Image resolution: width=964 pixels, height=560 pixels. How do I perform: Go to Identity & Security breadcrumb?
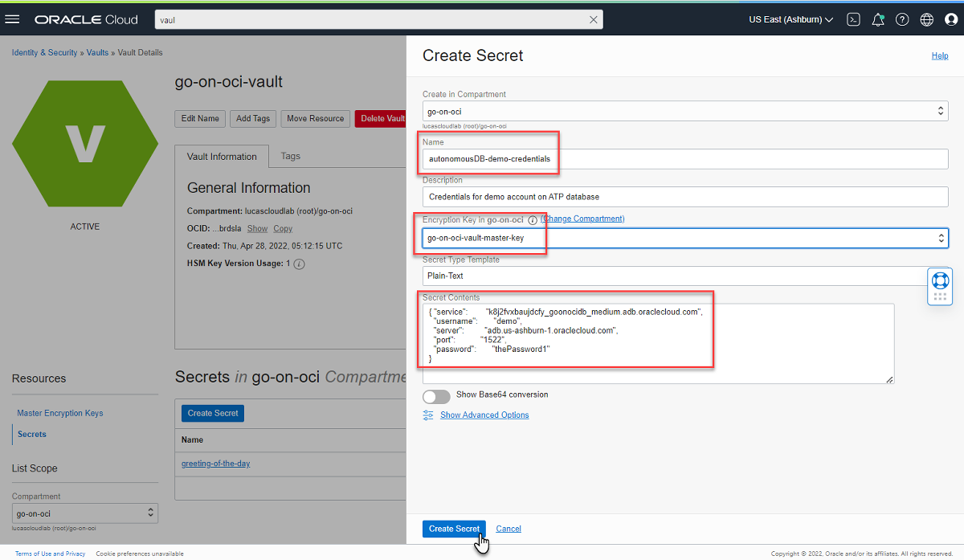click(x=44, y=53)
